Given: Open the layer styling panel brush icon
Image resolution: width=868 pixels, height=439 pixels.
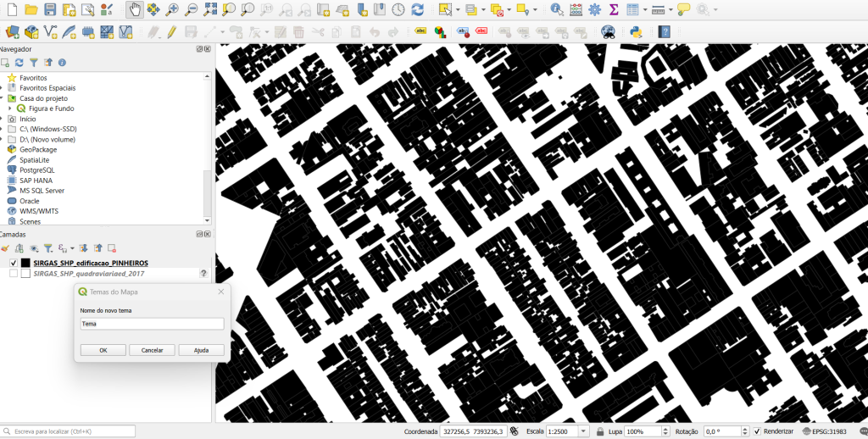Looking at the screenshot, I should [5, 248].
